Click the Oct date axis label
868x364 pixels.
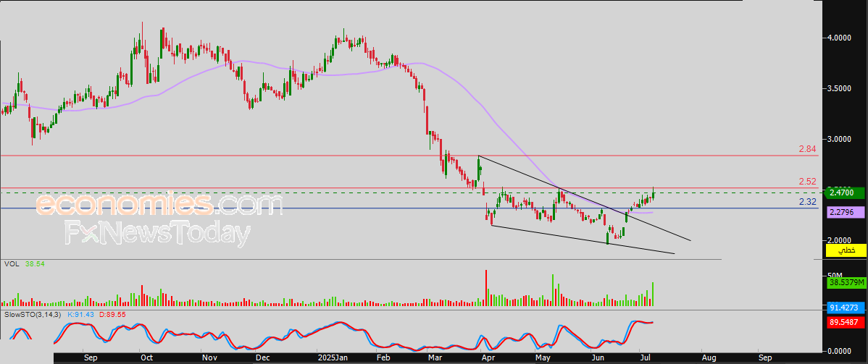click(146, 358)
